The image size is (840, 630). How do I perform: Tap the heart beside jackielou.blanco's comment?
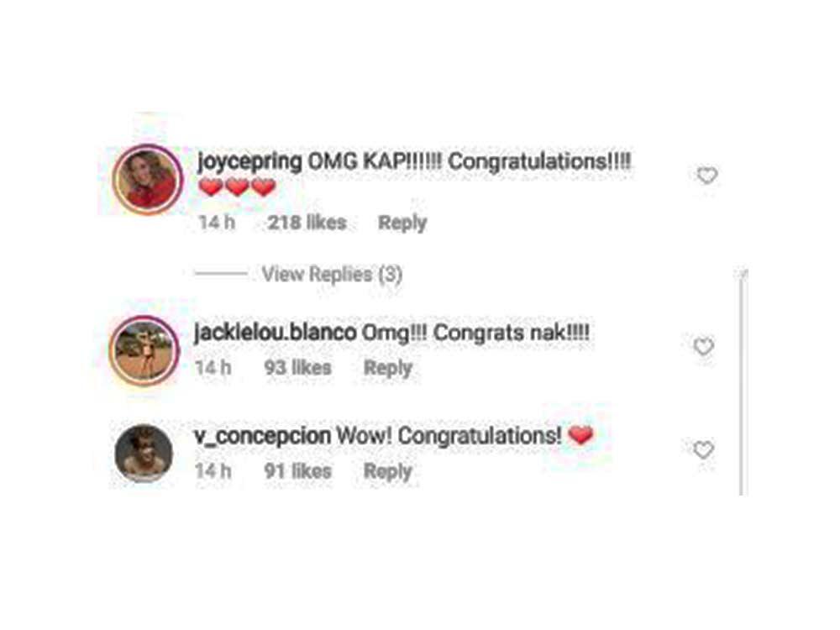[x=703, y=347]
